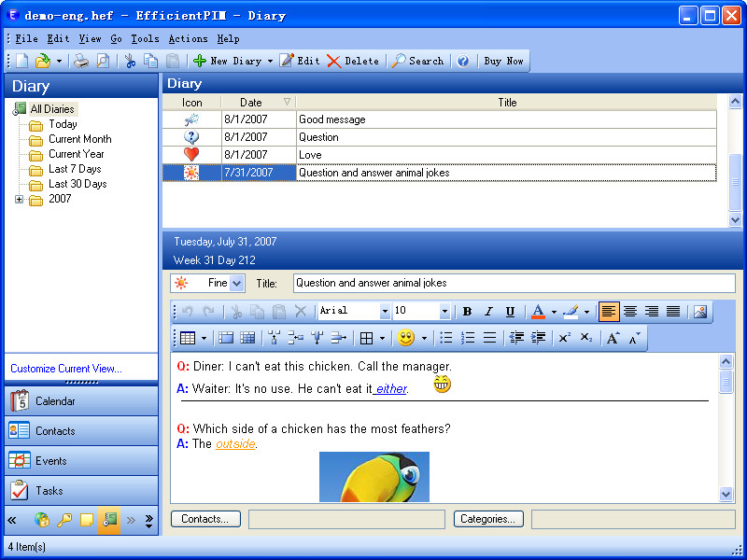Click the open file folder icon
Image resolution: width=747 pixels, height=560 pixels.
coord(43,61)
